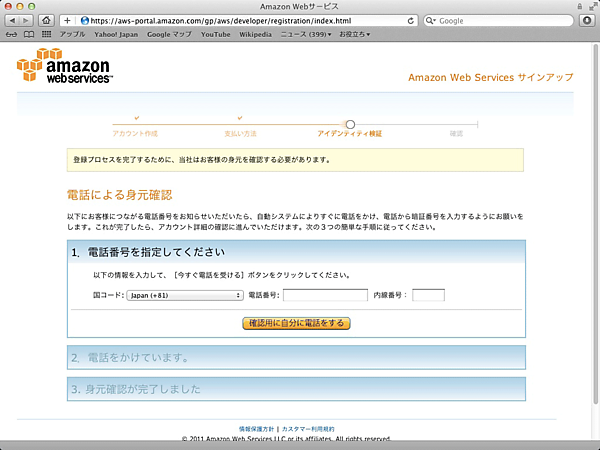600x450 pixels.
Task: Click the Amazon Web Services logo
Action: (x=65, y=68)
